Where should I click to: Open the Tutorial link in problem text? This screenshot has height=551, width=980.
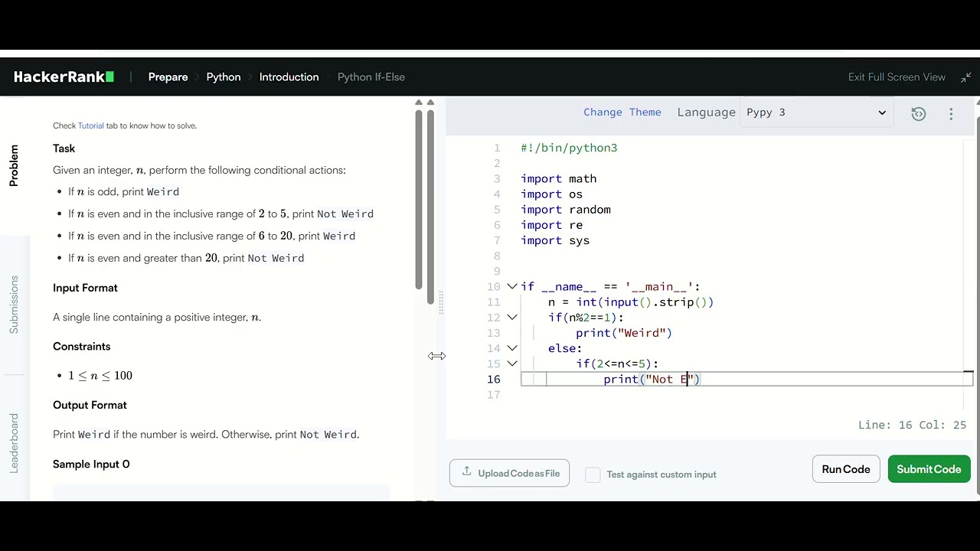90,126
